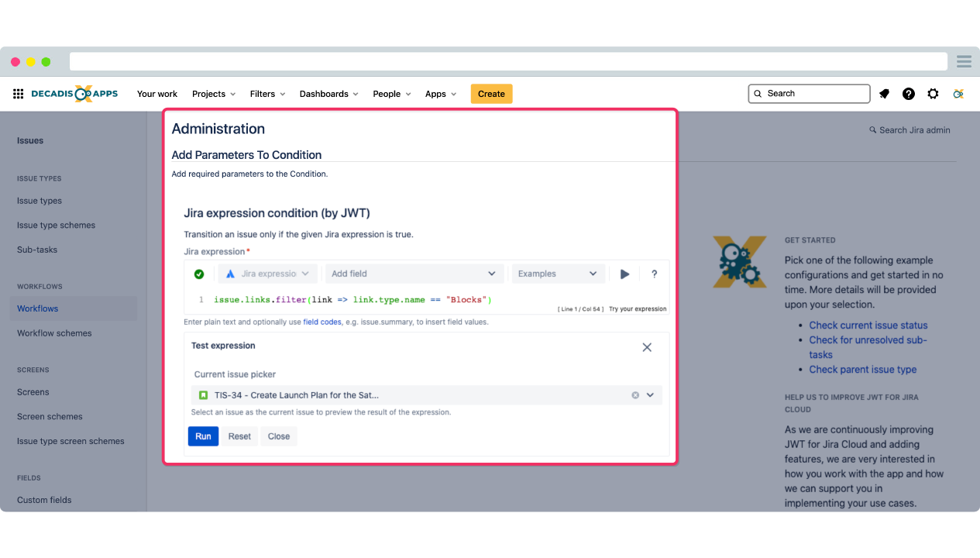Click Search Jira admin
Viewport: 980px width, 558px height.
tap(910, 130)
